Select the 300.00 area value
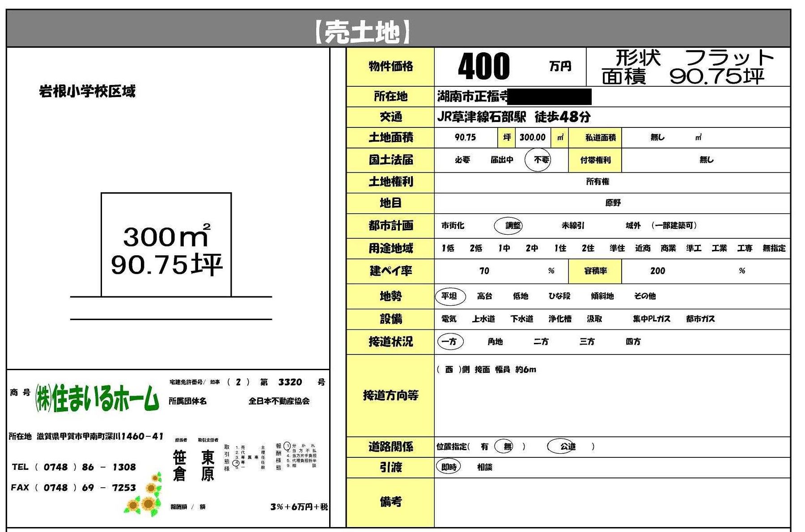The image size is (805, 532). [532, 137]
